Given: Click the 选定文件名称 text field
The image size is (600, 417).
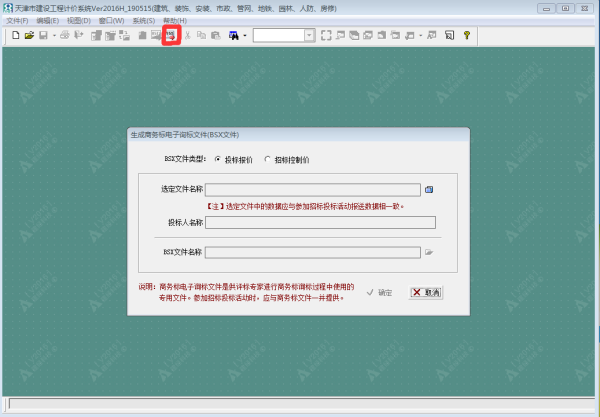Looking at the screenshot, I should [312, 189].
